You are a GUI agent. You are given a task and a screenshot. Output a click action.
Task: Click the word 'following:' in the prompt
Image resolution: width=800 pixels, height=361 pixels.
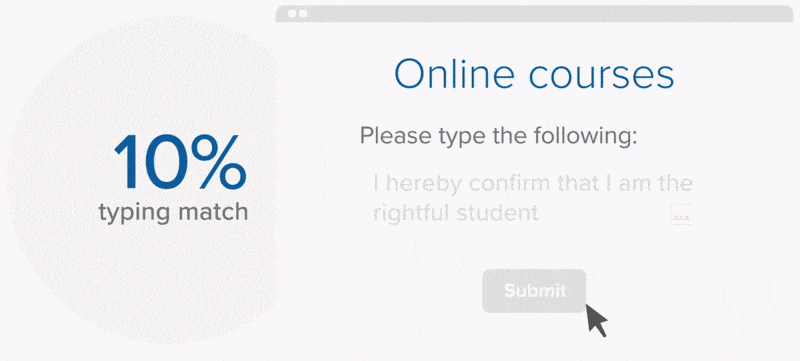[585, 137]
